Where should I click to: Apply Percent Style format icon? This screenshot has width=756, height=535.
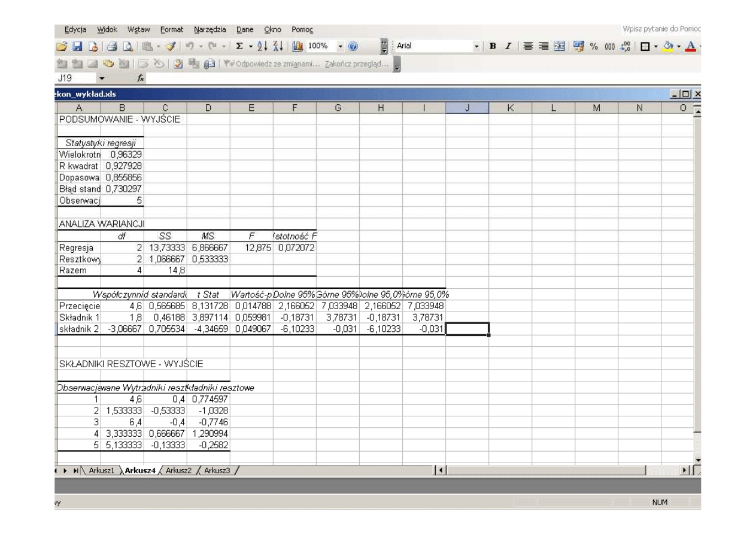[x=594, y=46]
